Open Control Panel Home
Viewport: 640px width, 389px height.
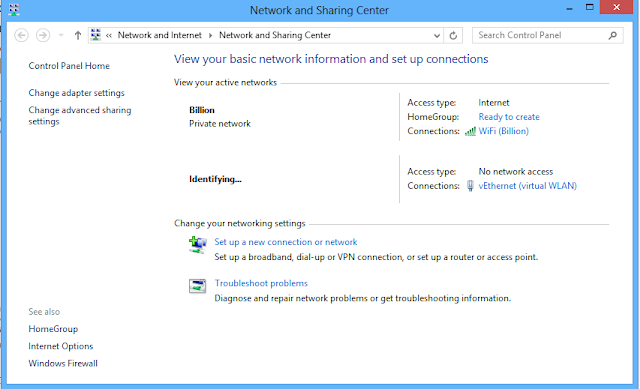click(x=69, y=66)
